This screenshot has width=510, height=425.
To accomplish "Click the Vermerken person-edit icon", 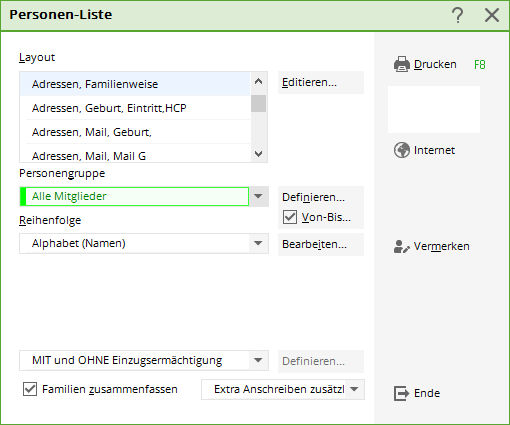I will coord(401,247).
